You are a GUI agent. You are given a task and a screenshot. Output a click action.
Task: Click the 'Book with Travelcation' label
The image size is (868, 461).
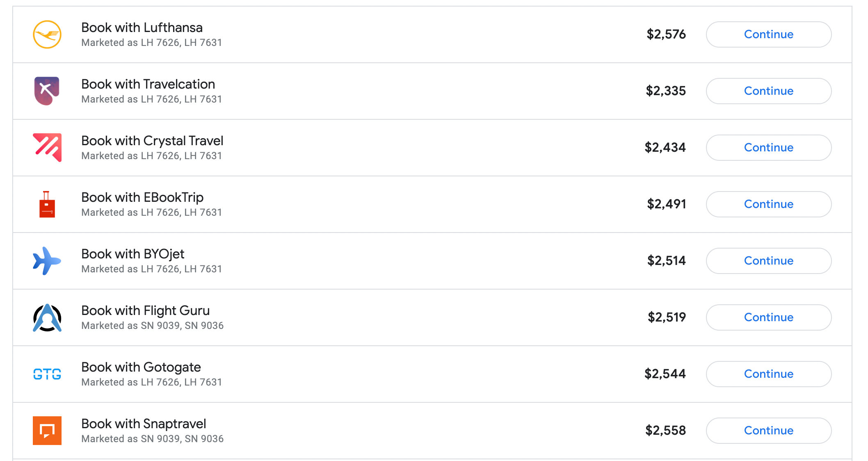tap(148, 84)
